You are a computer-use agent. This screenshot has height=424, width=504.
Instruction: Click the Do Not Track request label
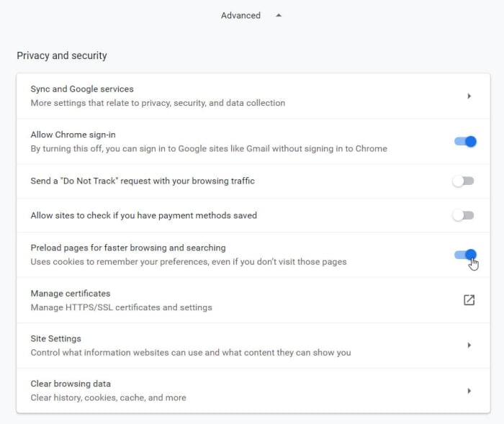coord(143,181)
